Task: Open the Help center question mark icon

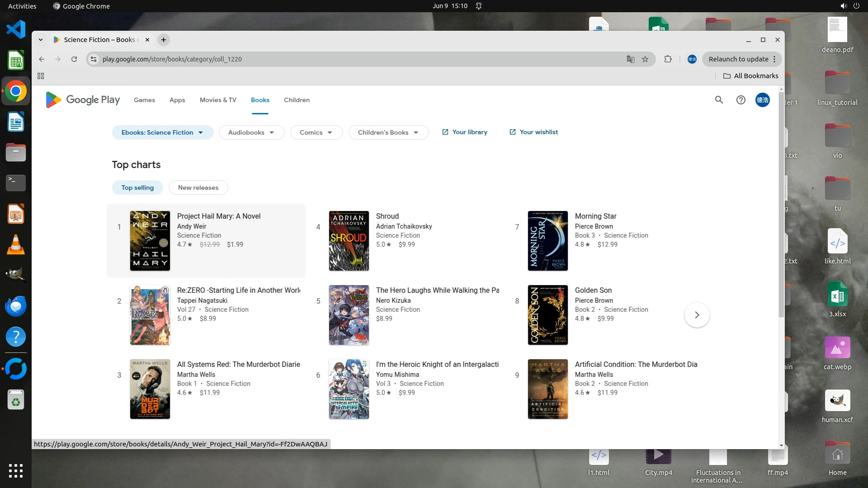Action: pos(741,100)
